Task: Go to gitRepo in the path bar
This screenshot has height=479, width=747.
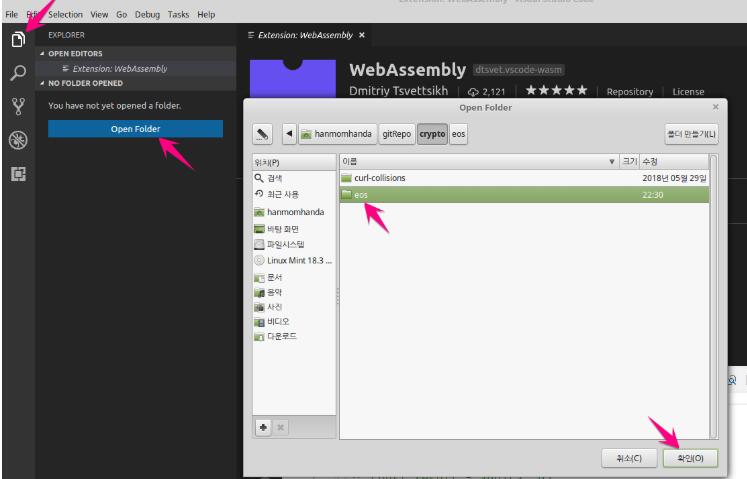Action: point(396,134)
